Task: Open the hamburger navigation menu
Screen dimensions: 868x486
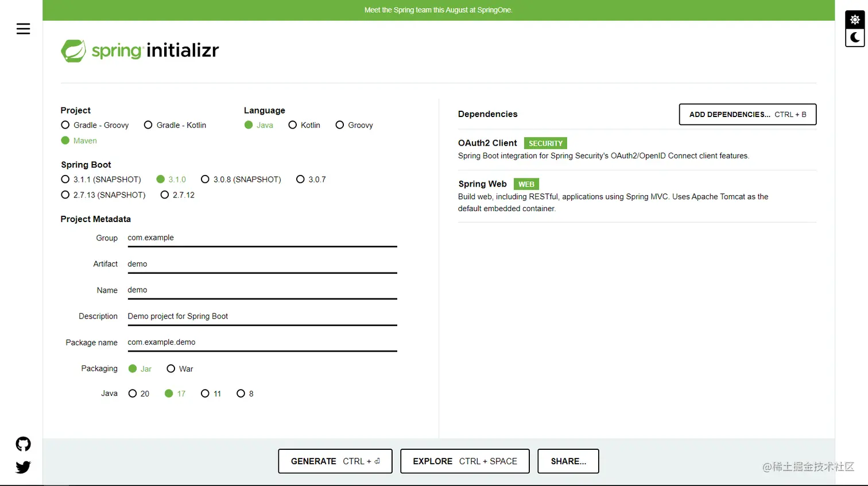Action: point(24,29)
